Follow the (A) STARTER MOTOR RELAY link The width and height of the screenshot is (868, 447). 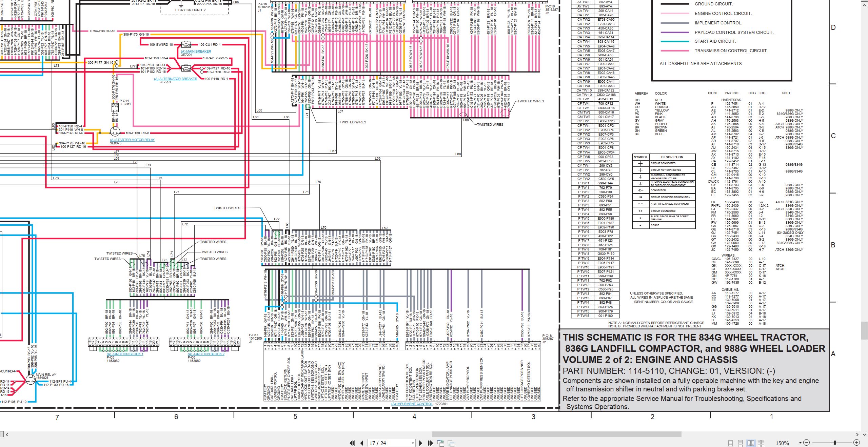pyautogui.click(x=132, y=140)
